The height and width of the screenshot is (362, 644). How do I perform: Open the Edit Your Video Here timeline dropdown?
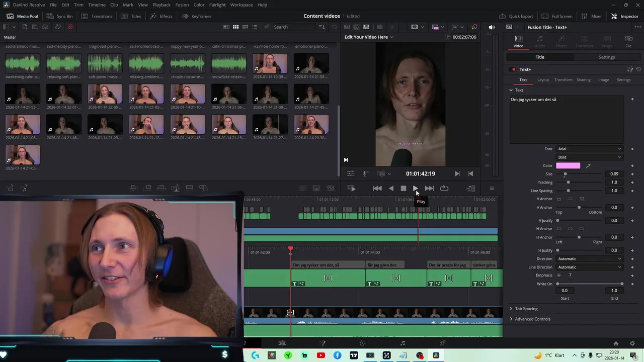[369, 37]
